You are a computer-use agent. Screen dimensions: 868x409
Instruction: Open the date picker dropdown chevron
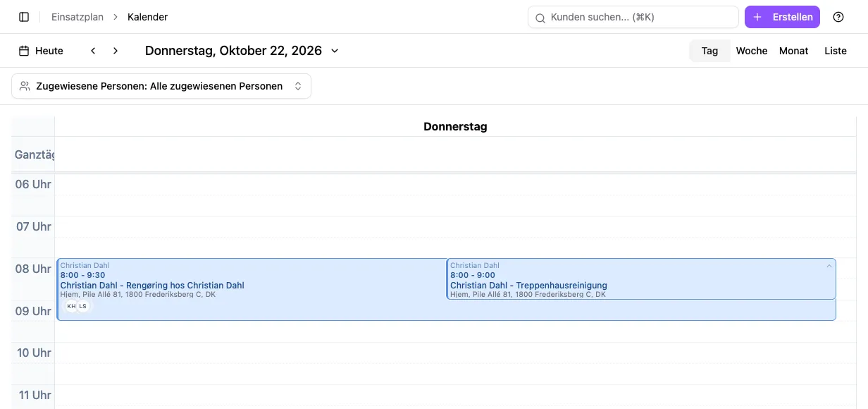click(335, 51)
